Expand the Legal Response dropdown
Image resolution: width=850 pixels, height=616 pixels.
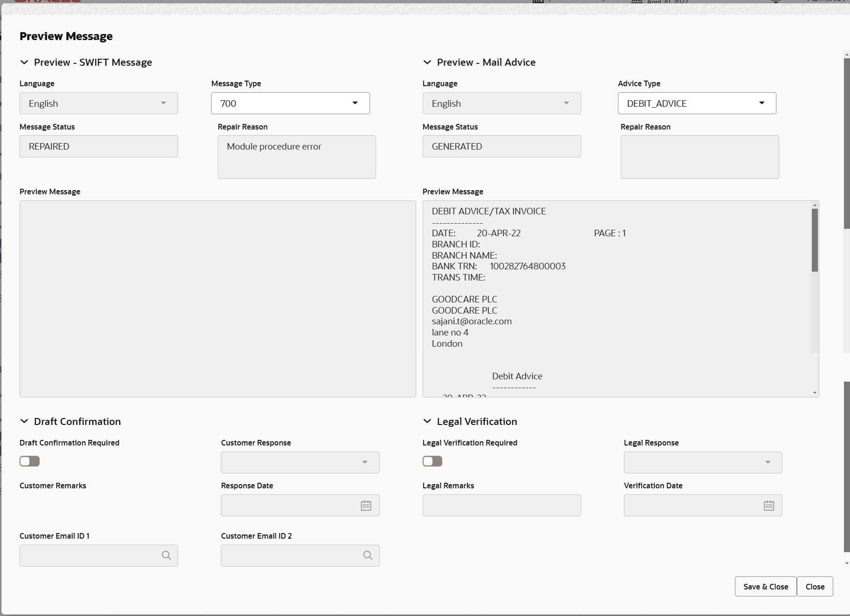pyautogui.click(x=703, y=462)
